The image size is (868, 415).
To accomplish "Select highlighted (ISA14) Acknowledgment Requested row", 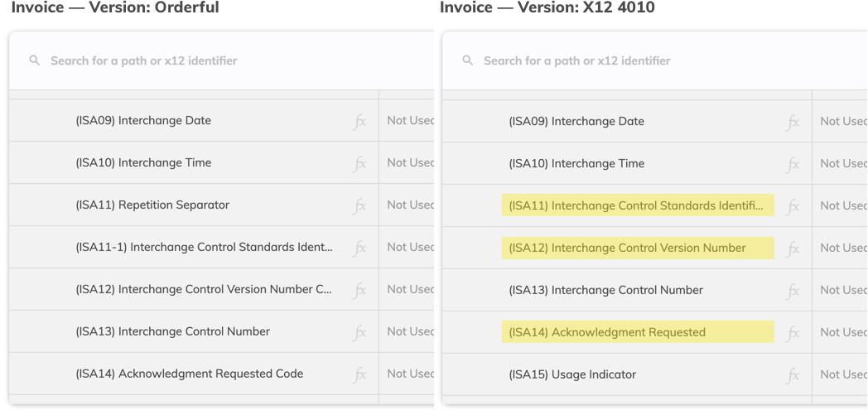I will click(638, 332).
